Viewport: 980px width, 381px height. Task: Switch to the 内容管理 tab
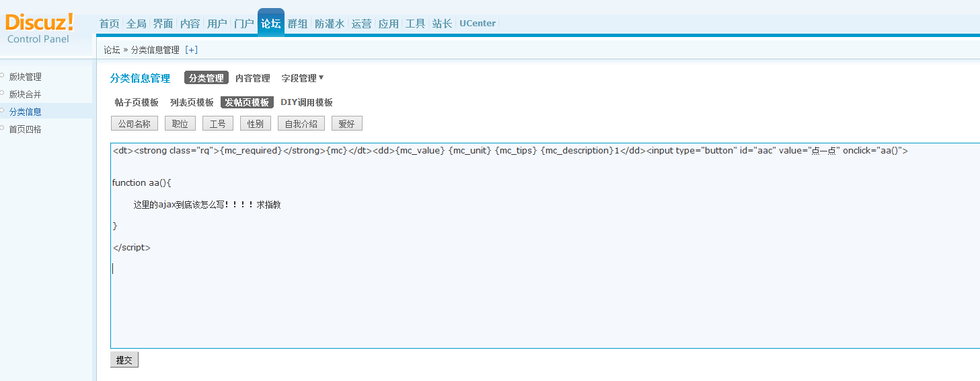(252, 78)
